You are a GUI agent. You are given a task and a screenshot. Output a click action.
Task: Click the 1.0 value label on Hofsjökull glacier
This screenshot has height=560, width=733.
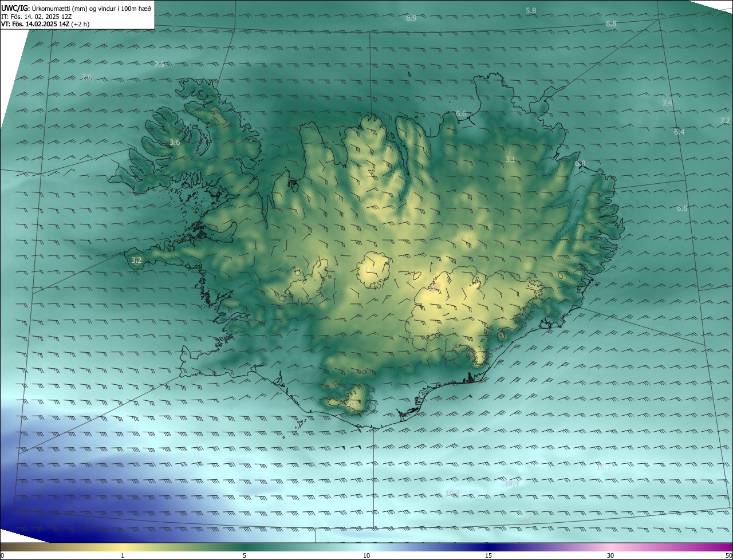[x=370, y=269]
